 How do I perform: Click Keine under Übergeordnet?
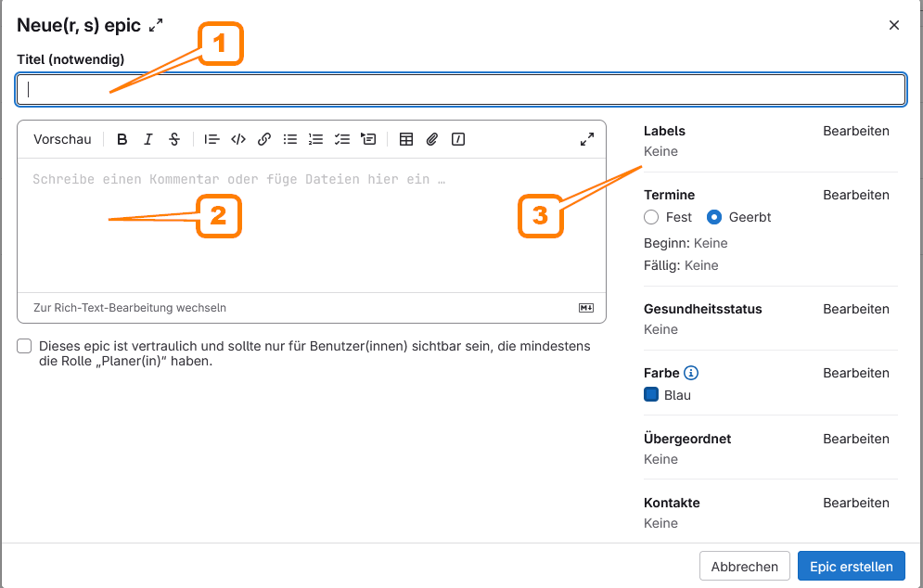tap(660, 459)
